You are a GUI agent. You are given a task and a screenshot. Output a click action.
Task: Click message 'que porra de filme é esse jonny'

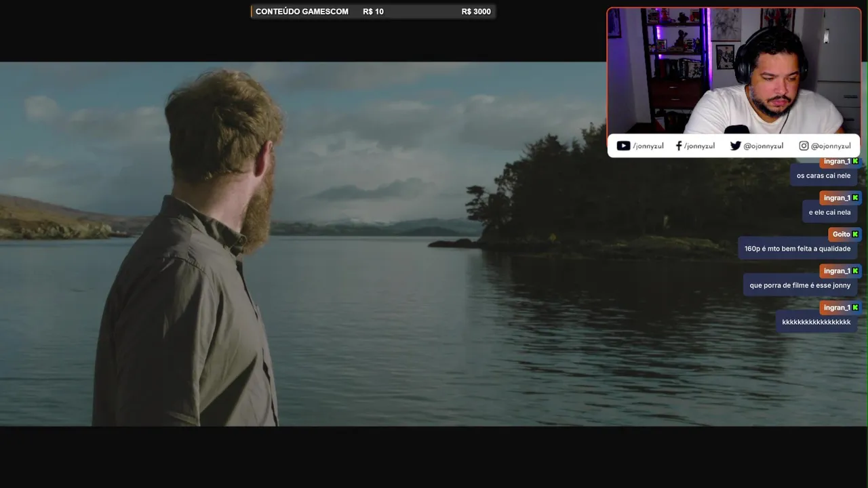(800, 285)
